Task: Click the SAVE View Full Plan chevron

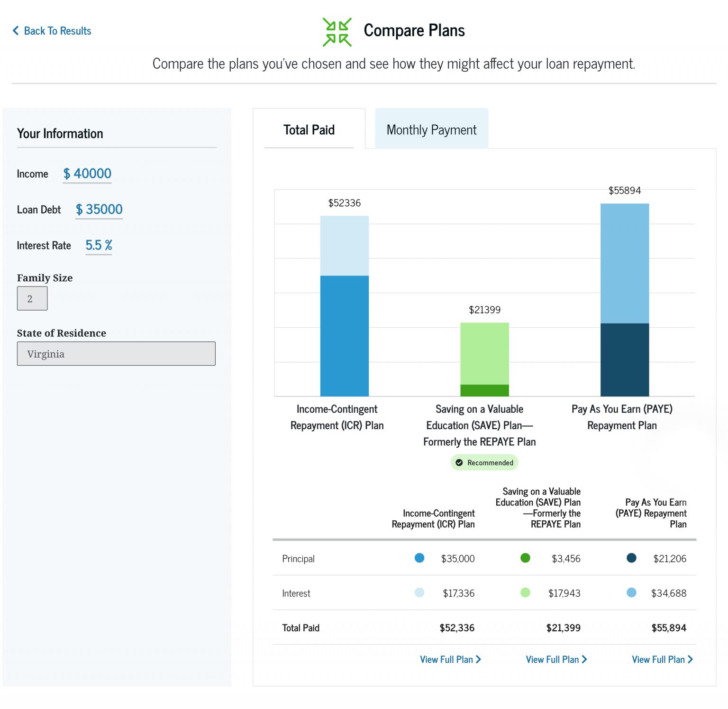Action: (584, 659)
